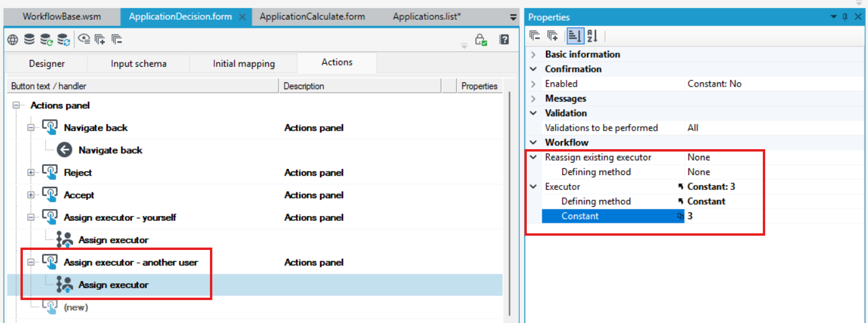
Task: Select the Accept action row
Action: coord(254,195)
